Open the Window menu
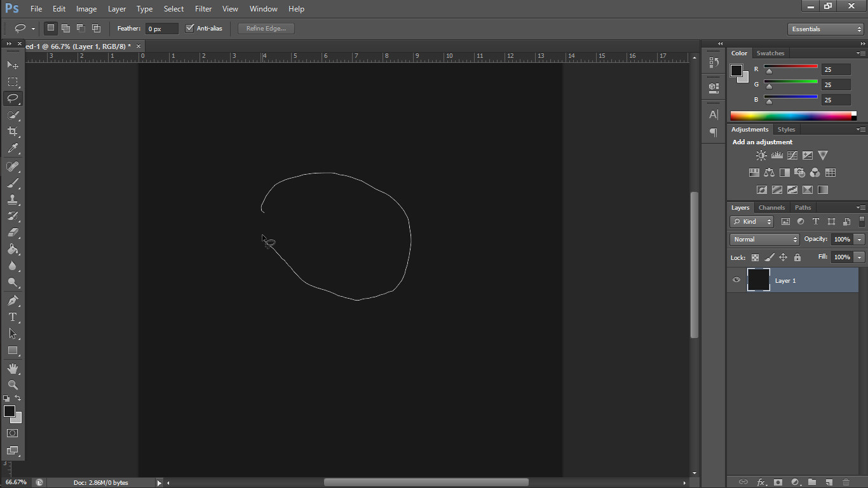This screenshot has width=868, height=488. (263, 9)
